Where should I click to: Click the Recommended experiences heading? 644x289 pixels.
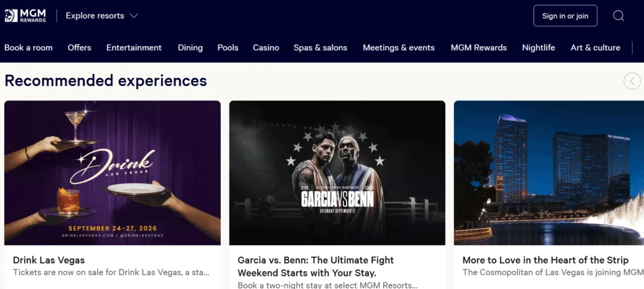coord(106,80)
